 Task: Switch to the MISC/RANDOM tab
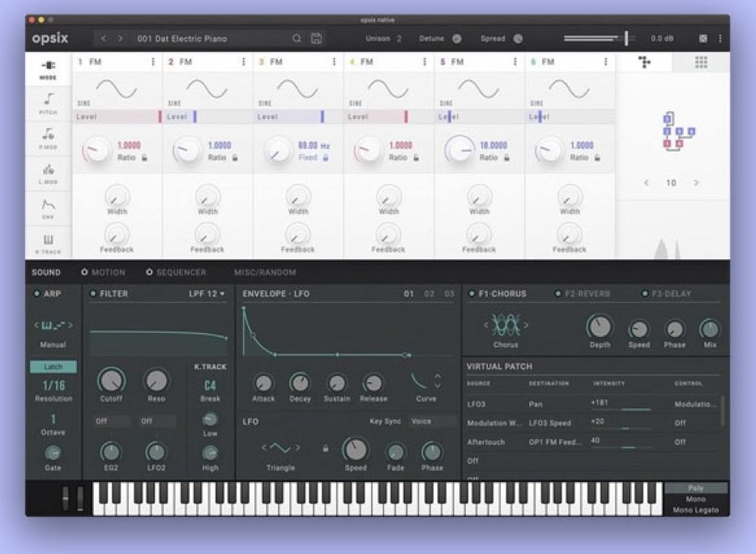pyautogui.click(x=265, y=272)
